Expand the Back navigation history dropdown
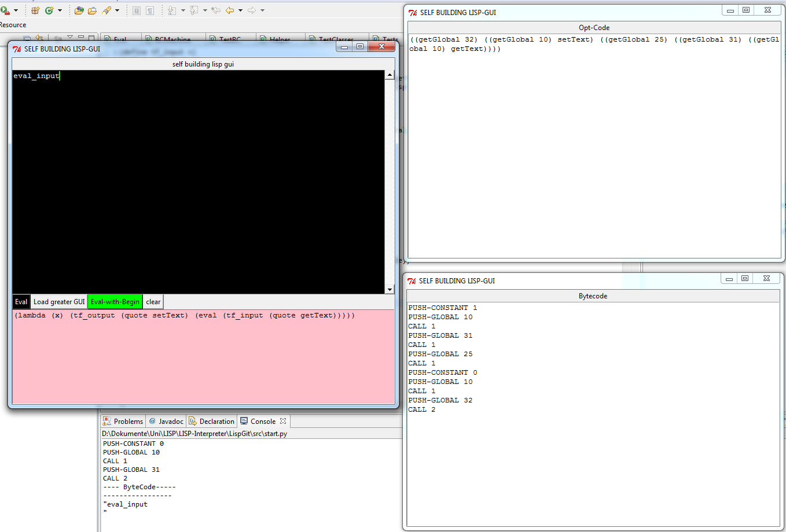786x532 pixels. coord(240,10)
